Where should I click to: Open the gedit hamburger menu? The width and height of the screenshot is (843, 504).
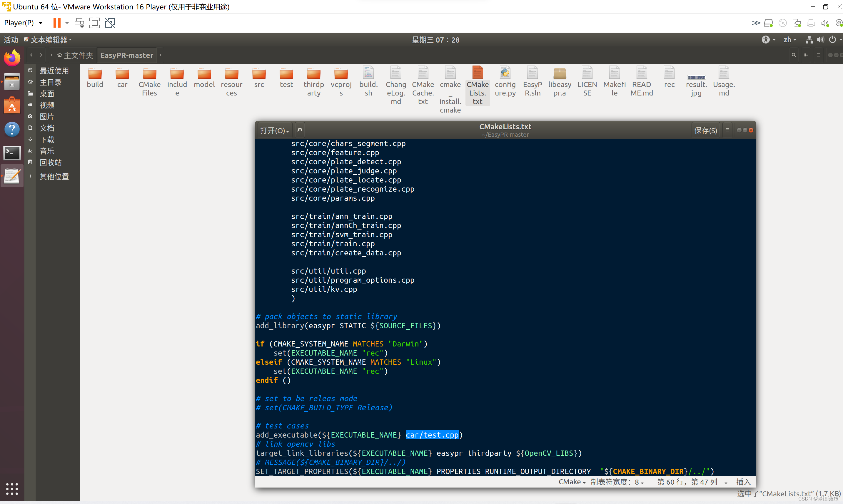coord(727,130)
